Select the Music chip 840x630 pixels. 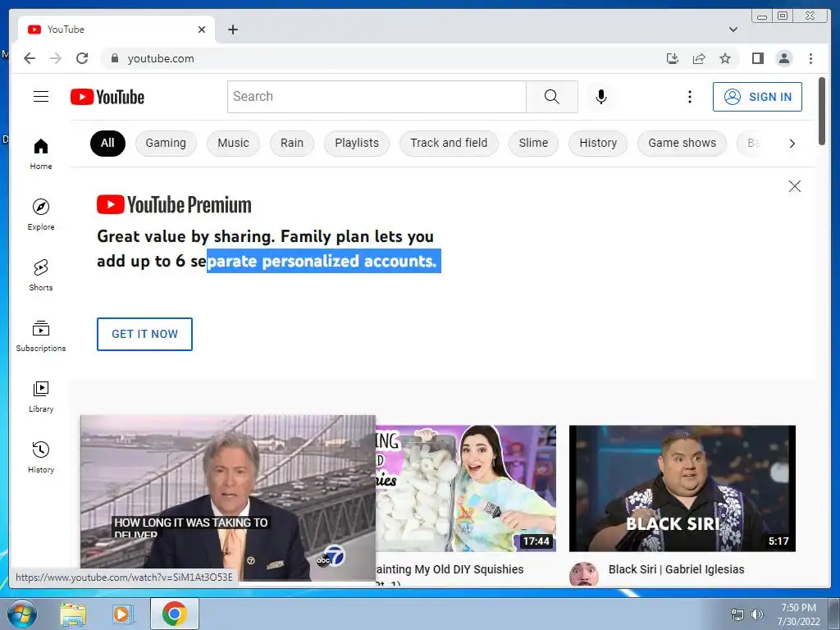point(233,143)
